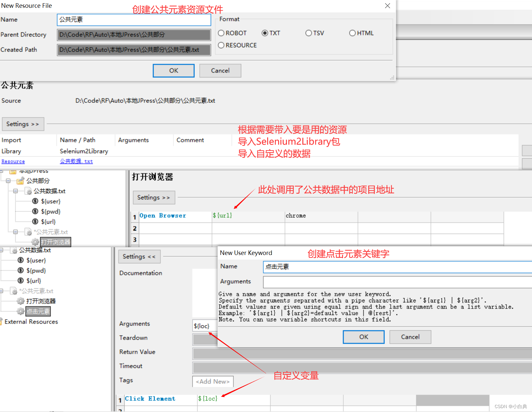Screen dimensions: 532x412
Task: Click 公共数据.txt file icon in tree containing 点击元素
Action: (14, 250)
